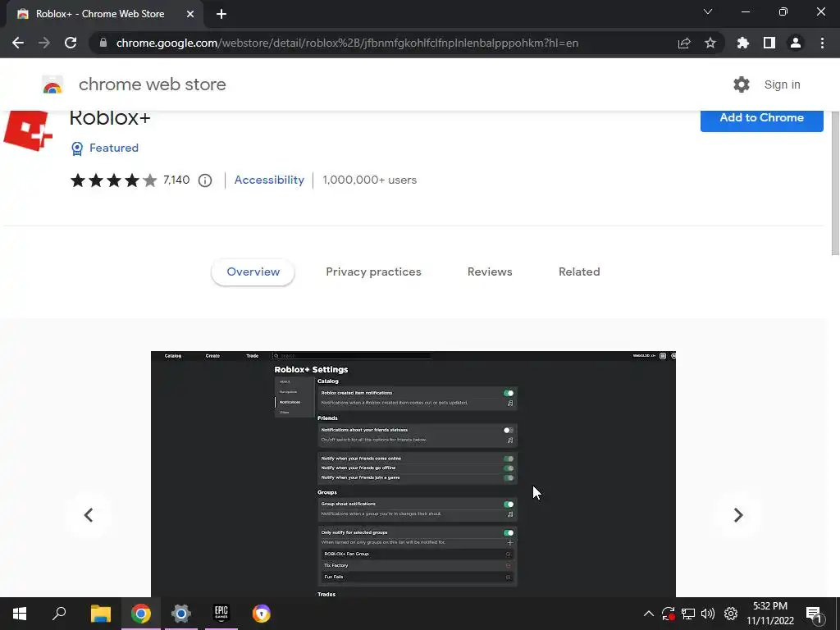The width and height of the screenshot is (840, 630).
Task: Click the sync tray icon with red dot
Action: [668, 614]
